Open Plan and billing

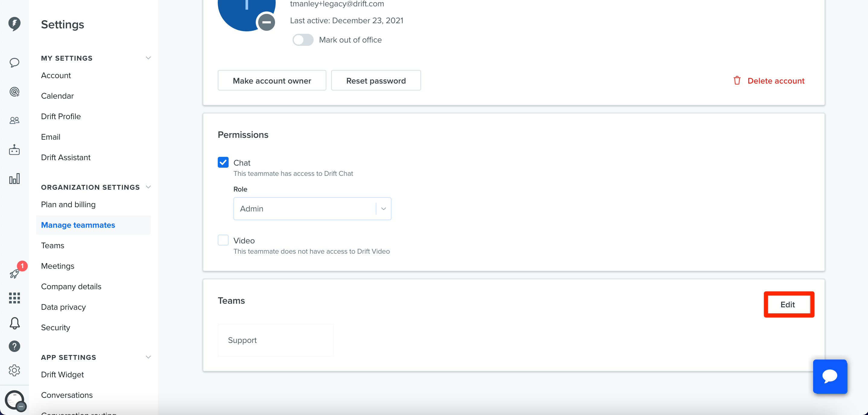point(68,204)
